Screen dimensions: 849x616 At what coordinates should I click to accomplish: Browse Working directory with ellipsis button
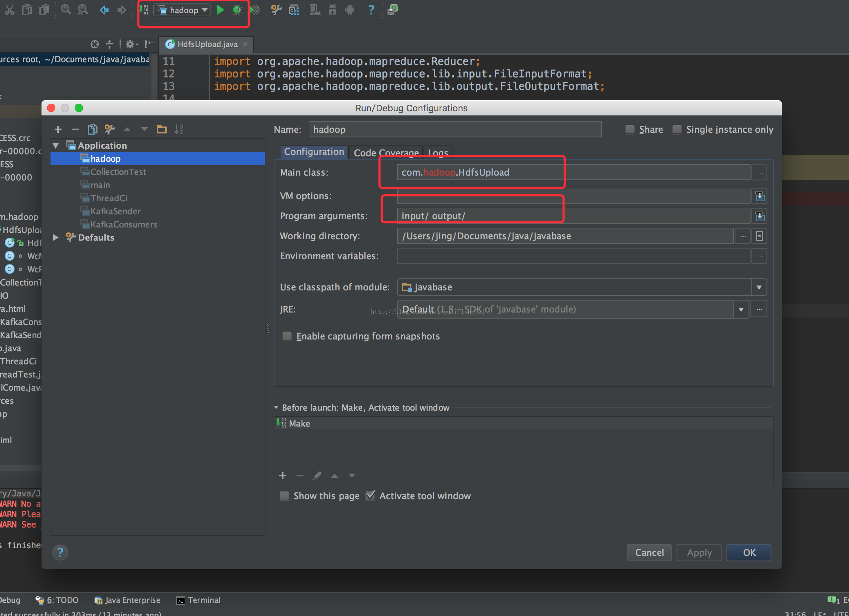click(x=743, y=236)
